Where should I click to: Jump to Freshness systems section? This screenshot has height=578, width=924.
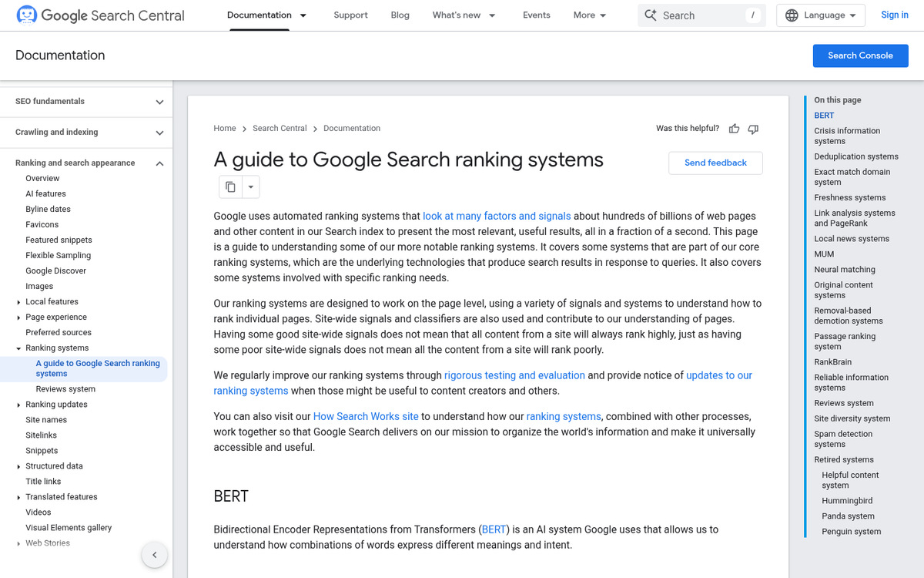click(850, 197)
